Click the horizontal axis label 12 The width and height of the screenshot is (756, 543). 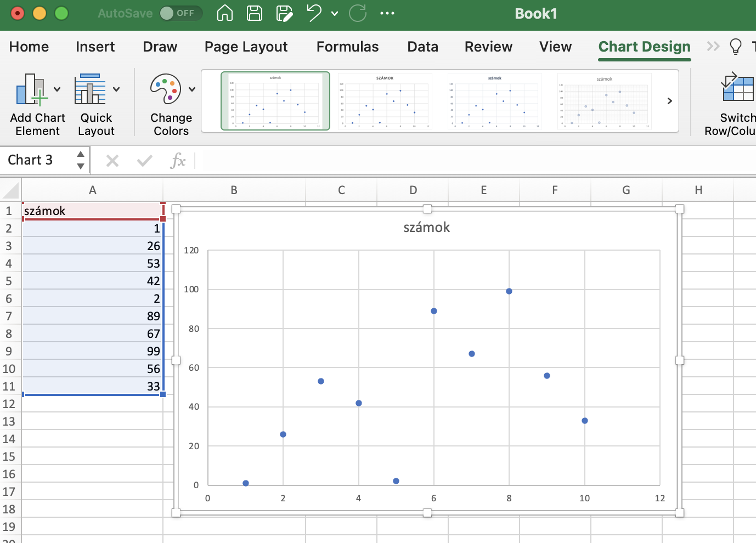pyautogui.click(x=660, y=498)
